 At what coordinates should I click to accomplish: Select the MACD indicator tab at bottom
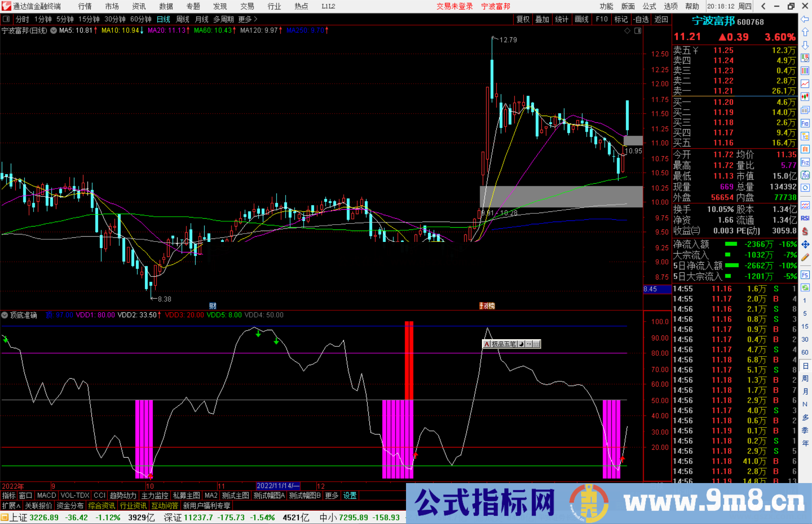(x=46, y=495)
